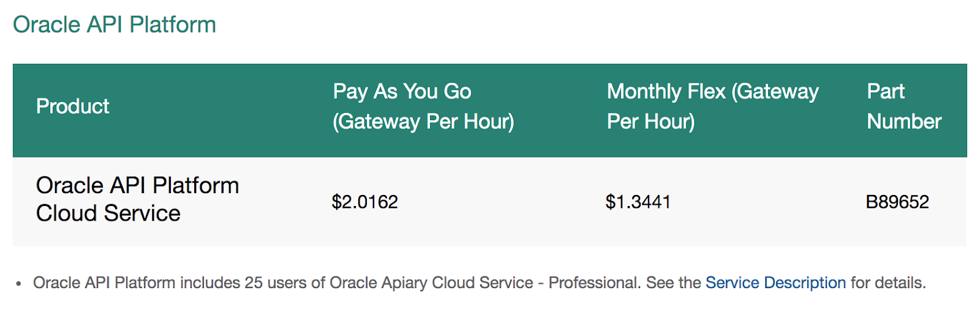Click the Oracle API Platform Cloud Service cell

(x=138, y=199)
